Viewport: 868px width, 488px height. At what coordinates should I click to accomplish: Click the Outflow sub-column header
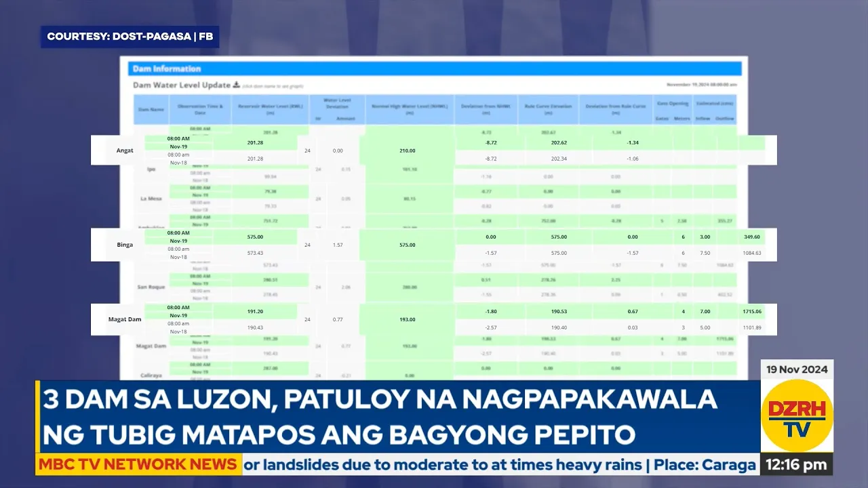click(x=724, y=118)
